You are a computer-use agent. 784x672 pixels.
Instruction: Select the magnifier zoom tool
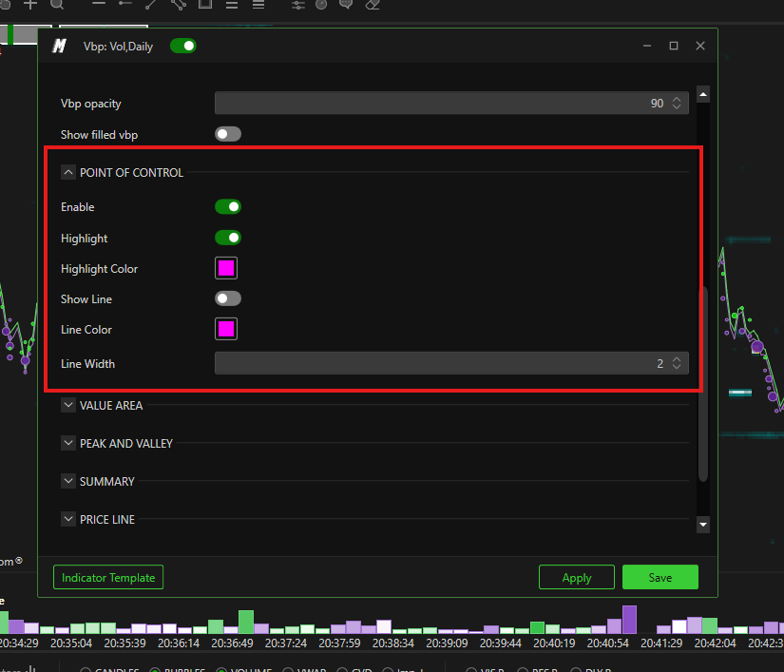coord(57,5)
